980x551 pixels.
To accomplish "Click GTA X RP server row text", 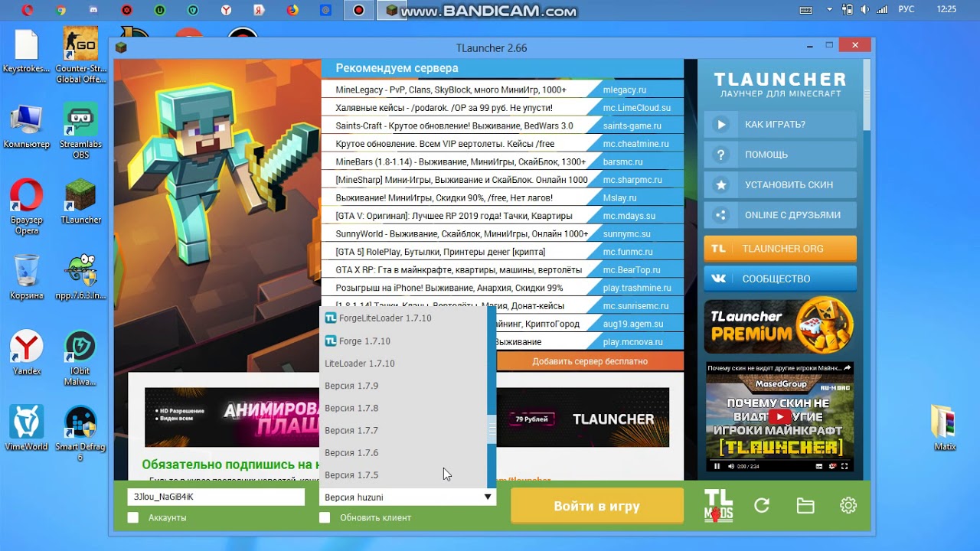I will pos(459,270).
